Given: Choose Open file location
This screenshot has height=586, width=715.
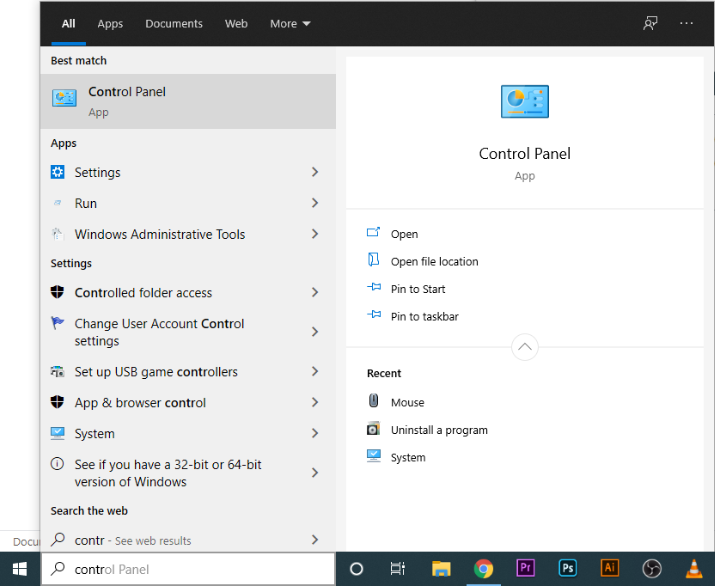Looking at the screenshot, I should click(435, 261).
